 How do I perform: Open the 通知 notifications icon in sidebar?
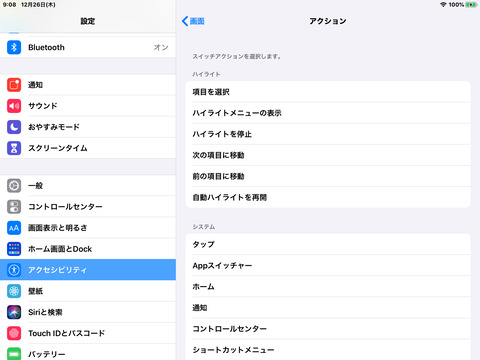pos(14,85)
